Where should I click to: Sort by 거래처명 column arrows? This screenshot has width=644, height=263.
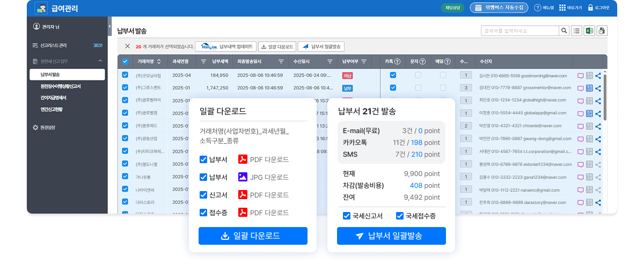[160, 61]
